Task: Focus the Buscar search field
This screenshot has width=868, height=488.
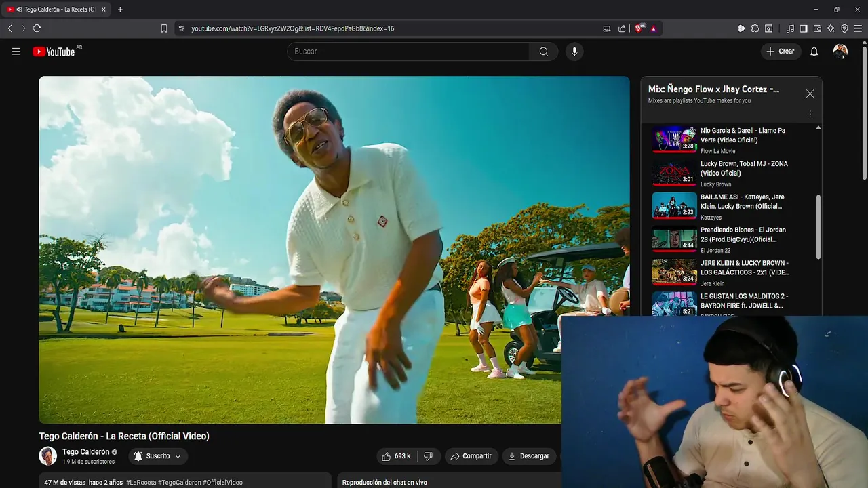Action: (x=408, y=52)
